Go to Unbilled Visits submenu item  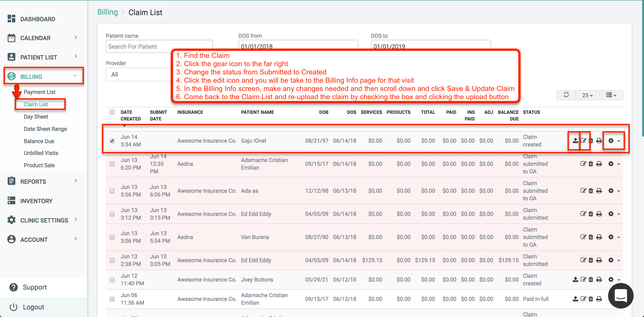41,153
